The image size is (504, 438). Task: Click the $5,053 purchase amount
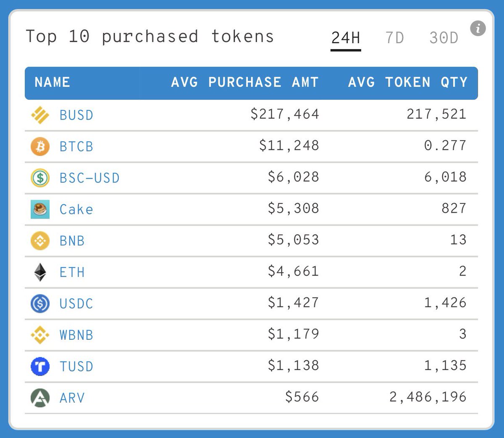293,240
